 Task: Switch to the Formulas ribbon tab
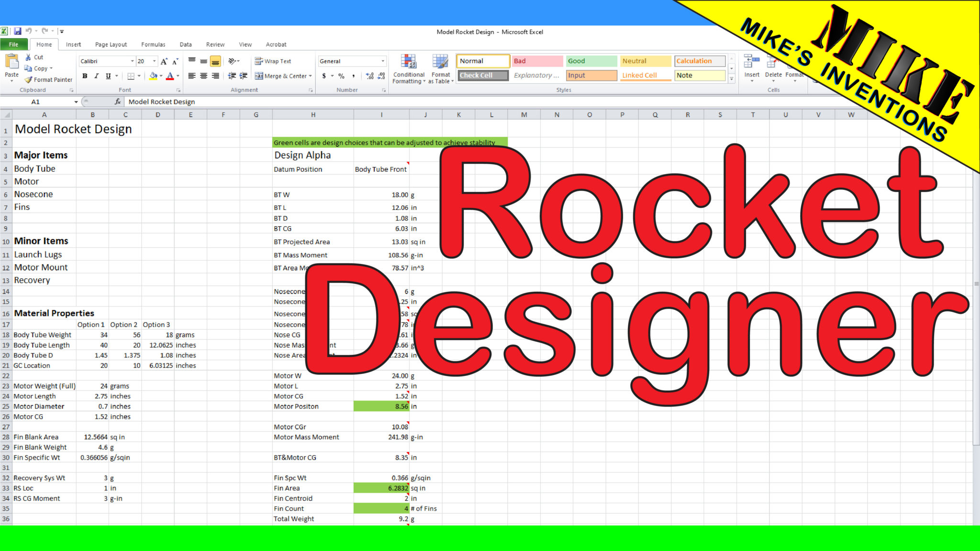153,44
